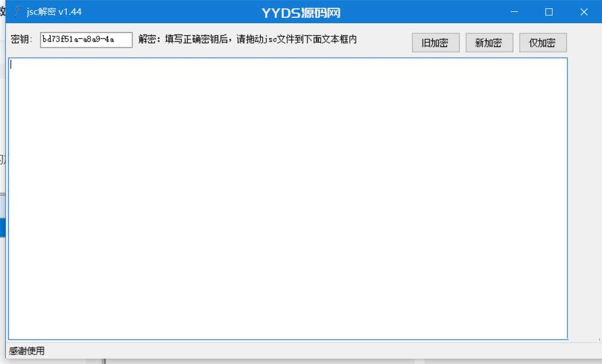Image resolution: width=602 pixels, height=364 pixels.
Task: Focus the 密钥 key input field
Action: (86, 40)
